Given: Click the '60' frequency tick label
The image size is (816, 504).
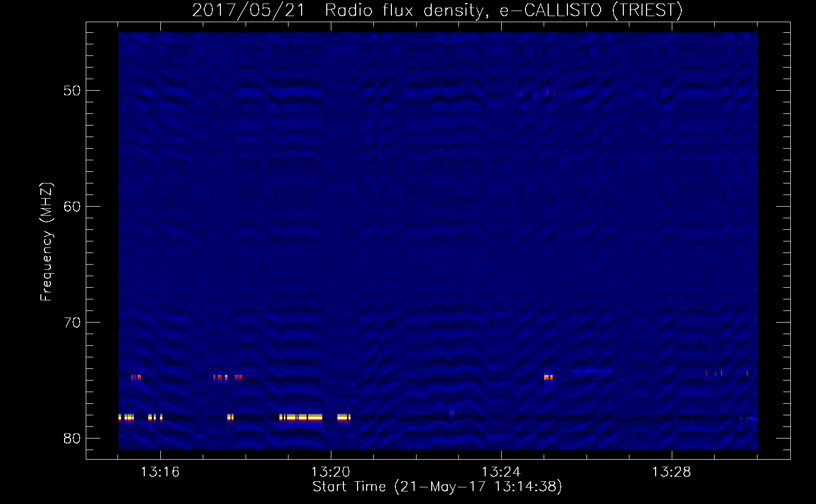Looking at the screenshot, I should coord(72,207).
